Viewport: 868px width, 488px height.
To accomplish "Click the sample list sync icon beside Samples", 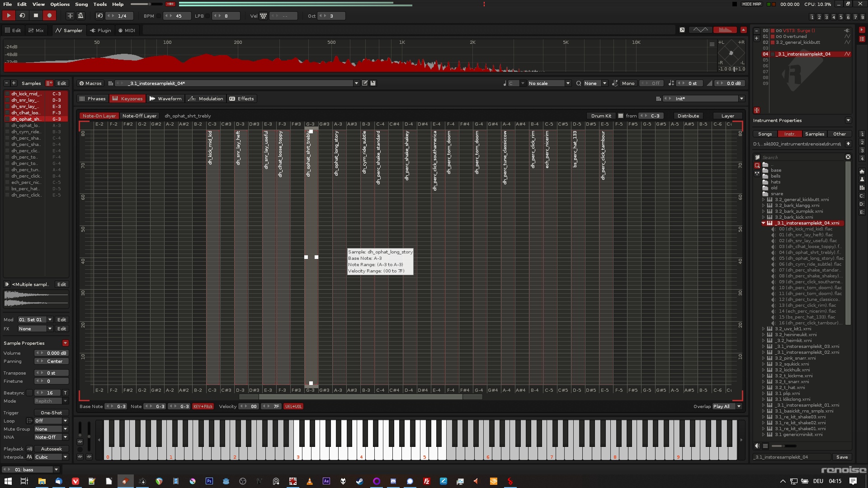I will [49, 83].
